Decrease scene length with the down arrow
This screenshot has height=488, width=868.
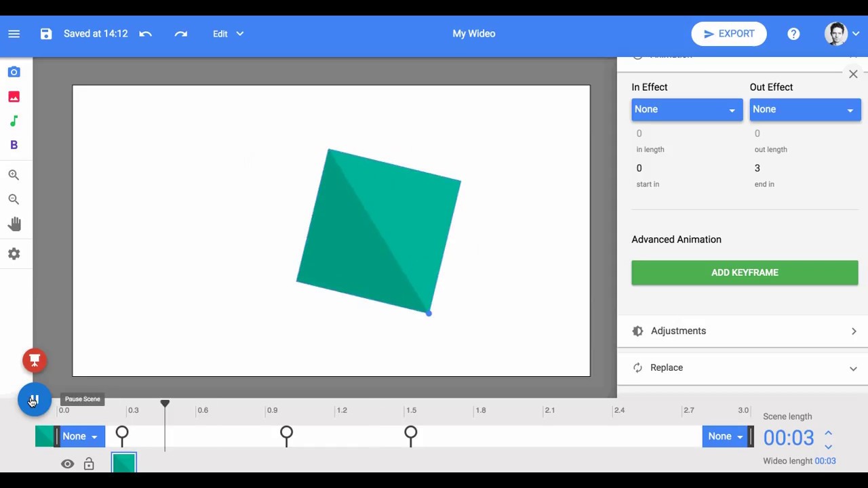[x=828, y=447]
